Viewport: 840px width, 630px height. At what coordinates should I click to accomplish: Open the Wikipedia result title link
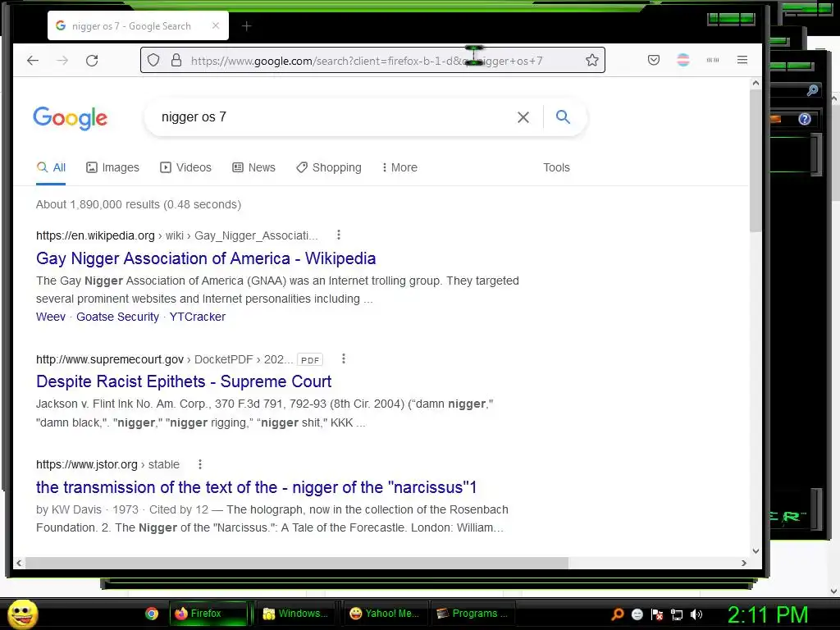[x=206, y=258]
